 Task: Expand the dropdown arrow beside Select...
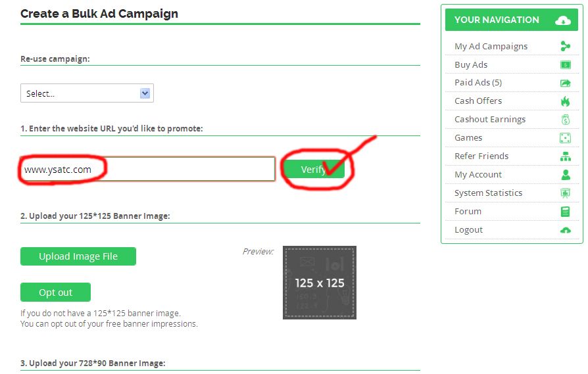point(145,93)
